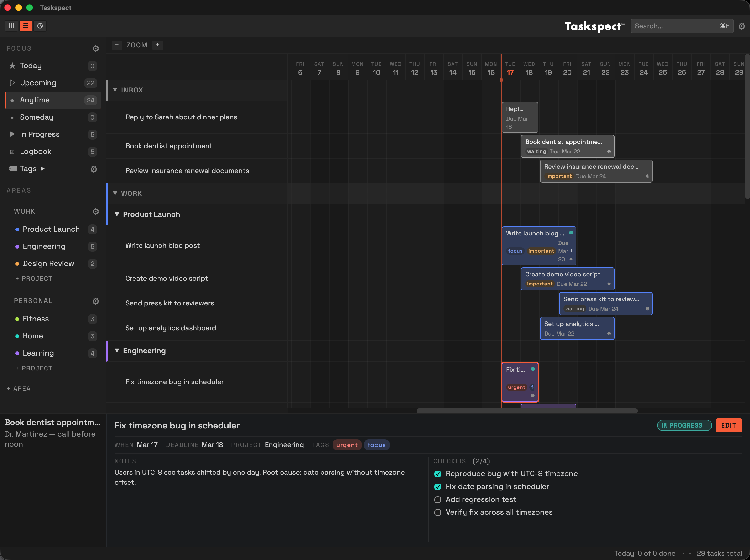Select the timeline clock view icon

pos(40,26)
